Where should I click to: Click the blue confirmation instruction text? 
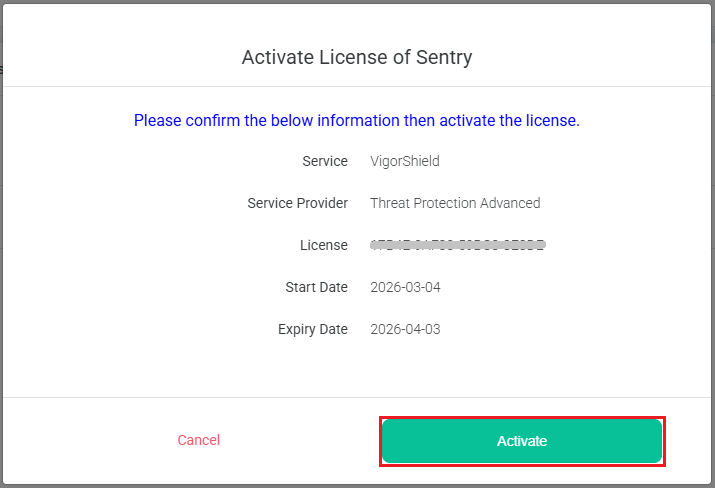pyautogui.click(x=357, y=120)
